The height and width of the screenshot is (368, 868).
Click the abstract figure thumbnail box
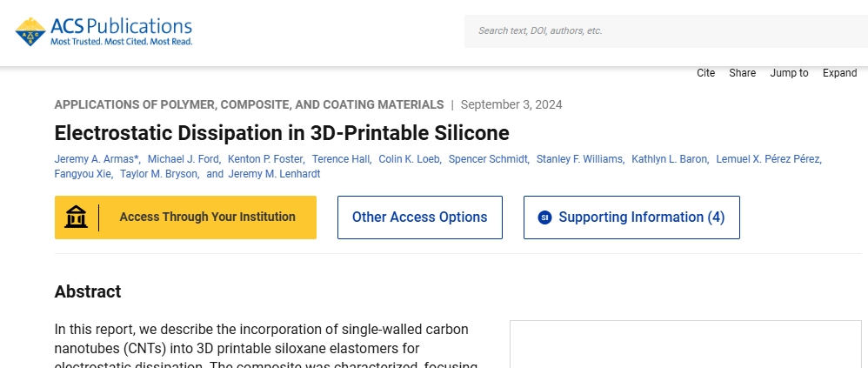pyautogui.click(x=685, y=345)
